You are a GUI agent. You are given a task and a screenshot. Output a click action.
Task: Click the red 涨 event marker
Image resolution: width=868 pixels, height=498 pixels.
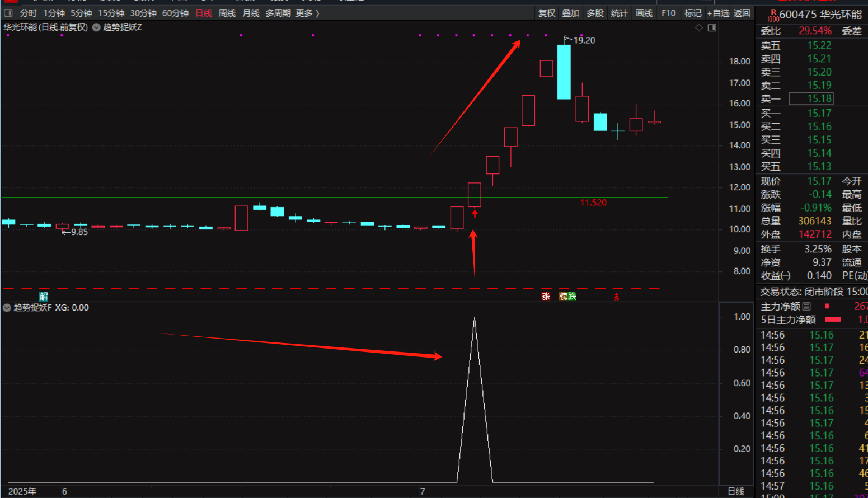[x=546, y=297]
